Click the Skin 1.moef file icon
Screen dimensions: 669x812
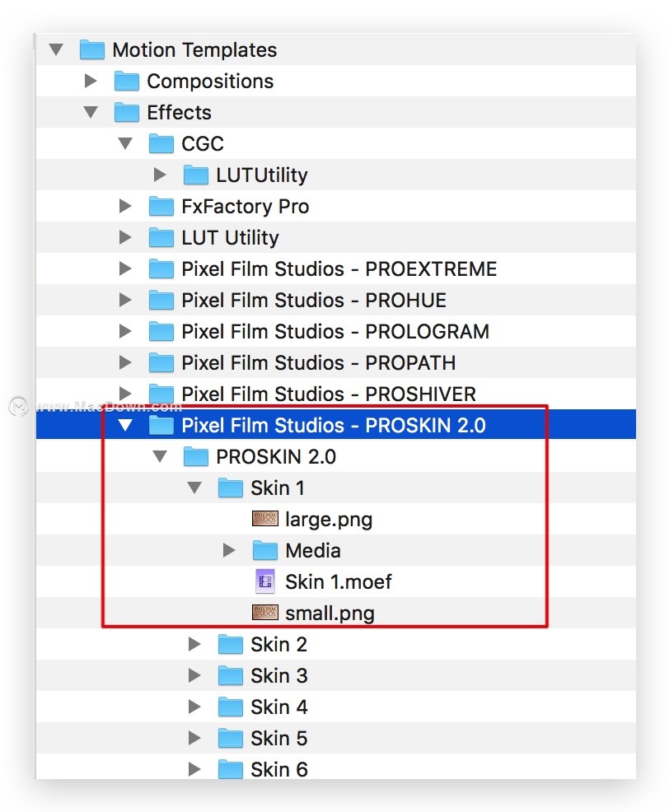click(x=264, y=581)
